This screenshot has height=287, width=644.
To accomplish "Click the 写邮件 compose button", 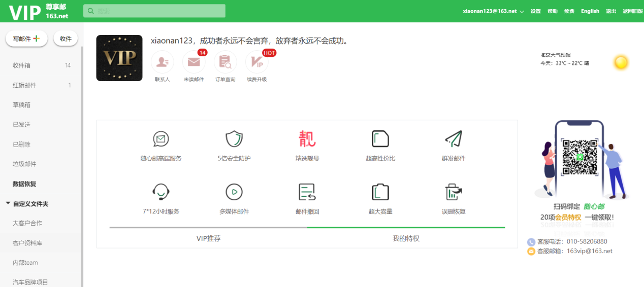I will coord(26,39).
